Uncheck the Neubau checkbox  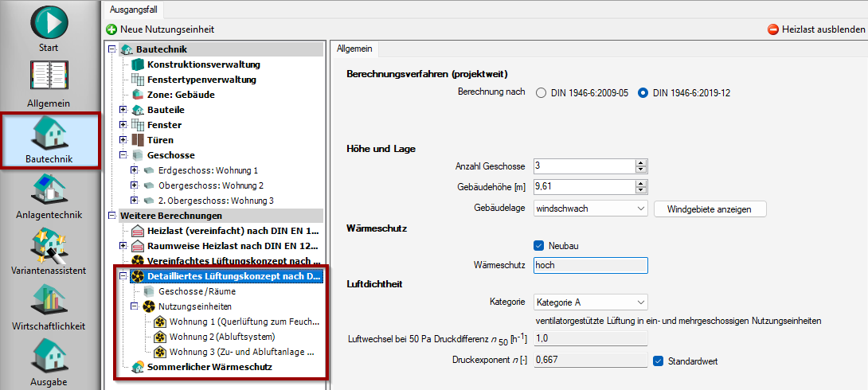(x=539, y=246)
